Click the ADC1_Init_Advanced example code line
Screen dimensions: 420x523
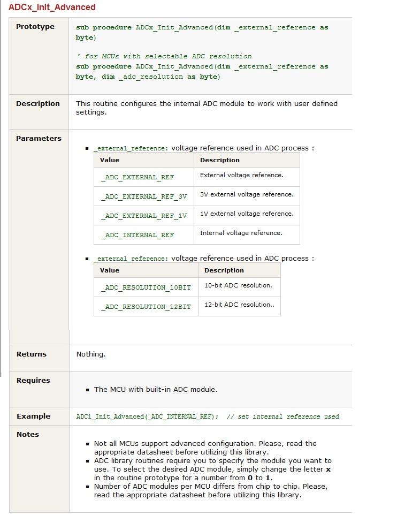coord(208,416)
